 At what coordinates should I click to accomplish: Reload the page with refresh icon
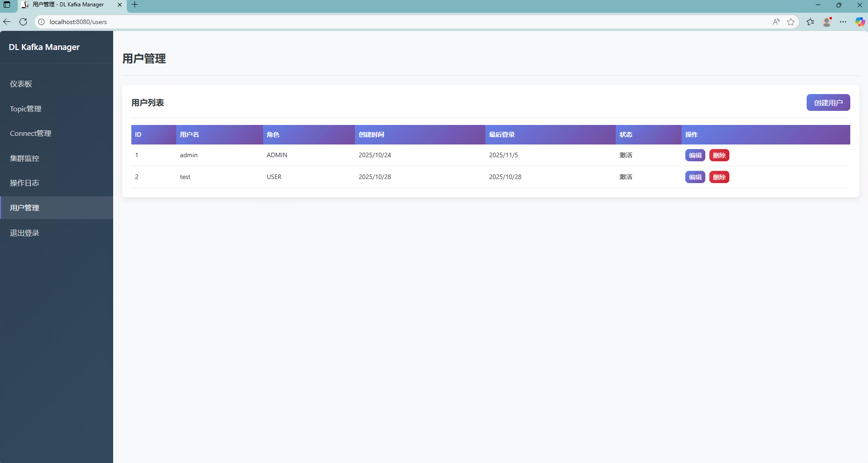(x=23, y=22)
